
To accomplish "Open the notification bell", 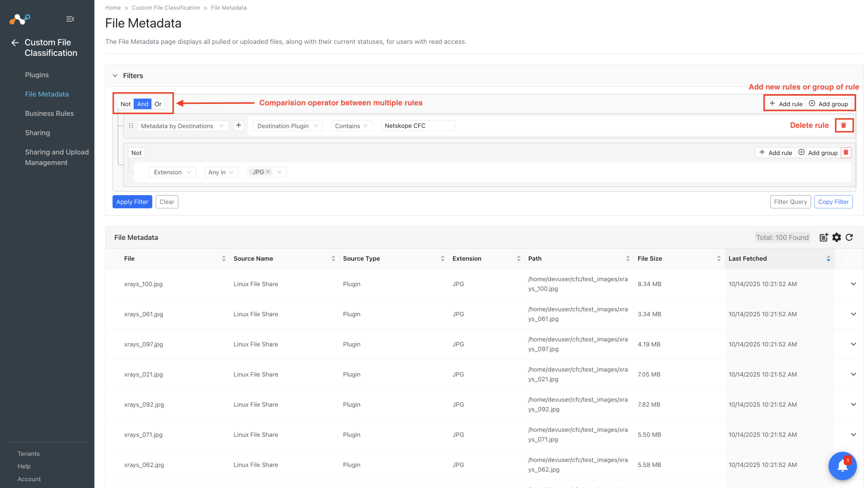I will (x=842, y=466).
